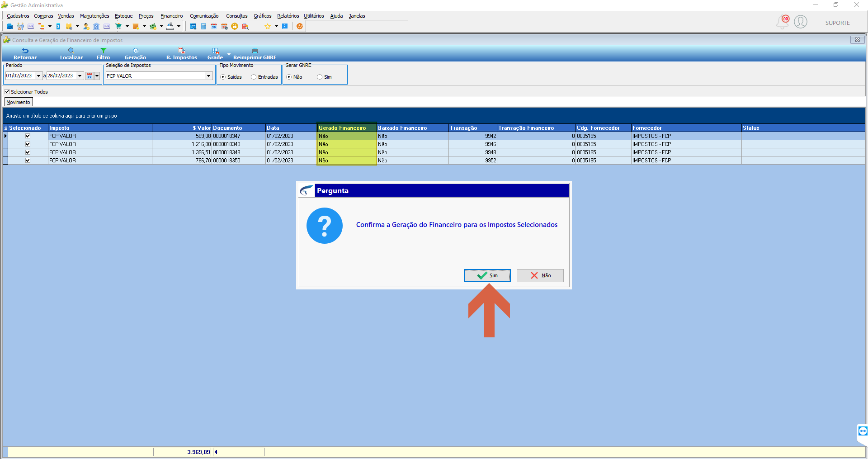Image resolution: width=868 pixels, height=459 pixels.
Task: Open the end date 28/02/2023 dropdown
Action: (x=80, y=76)
